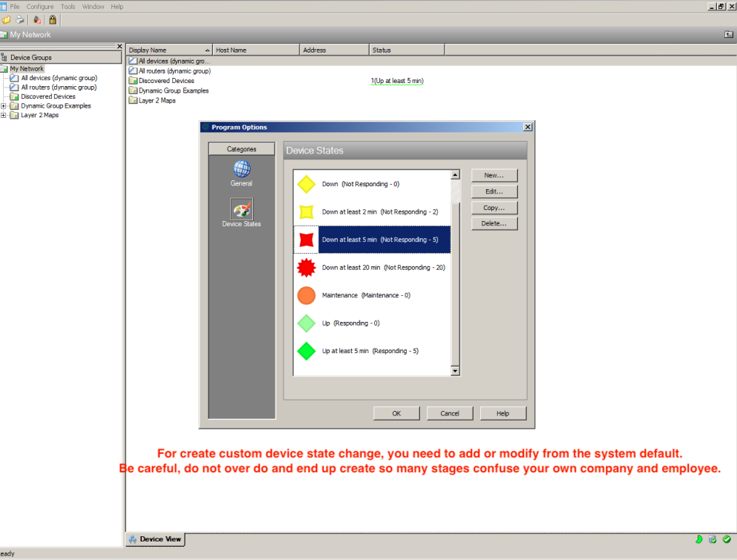This screenshot has width=737, height=560.
Task: Toggle the checkbox for All devices dynamic group
Action: (x=13, y=77)
